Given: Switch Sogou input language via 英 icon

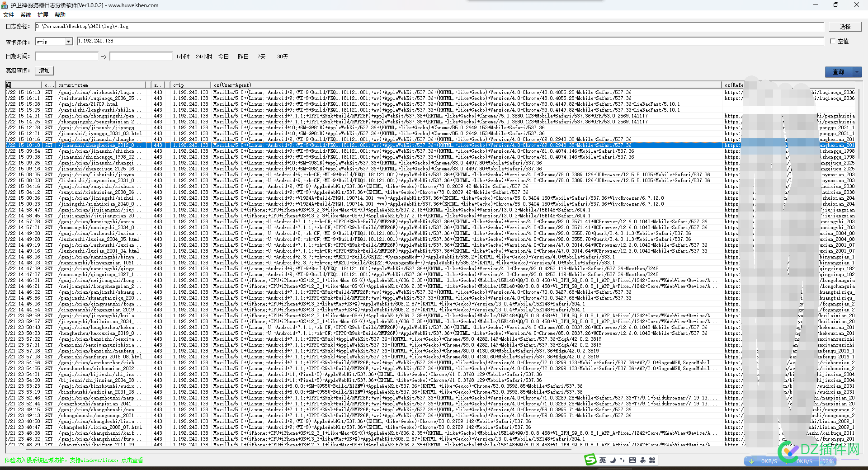Looking at the screenshot, I should (603, 460).
